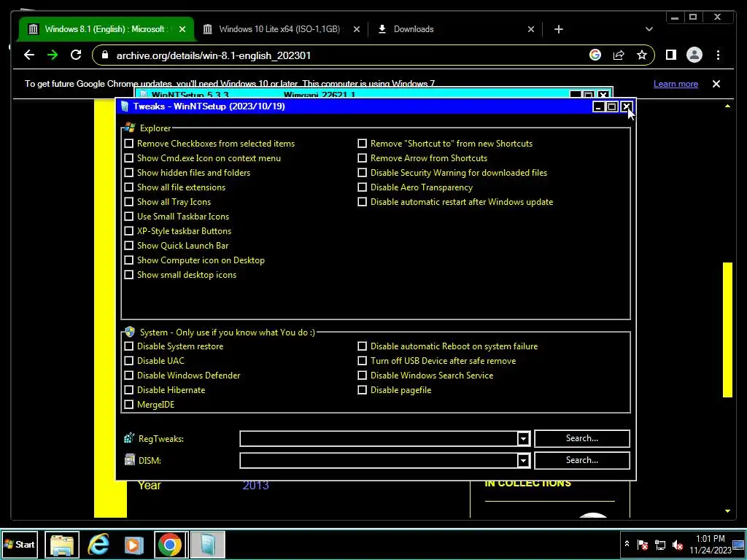747x560 pixels.
Task: Click the Tweaks window title icon
Action: [125, 106]
